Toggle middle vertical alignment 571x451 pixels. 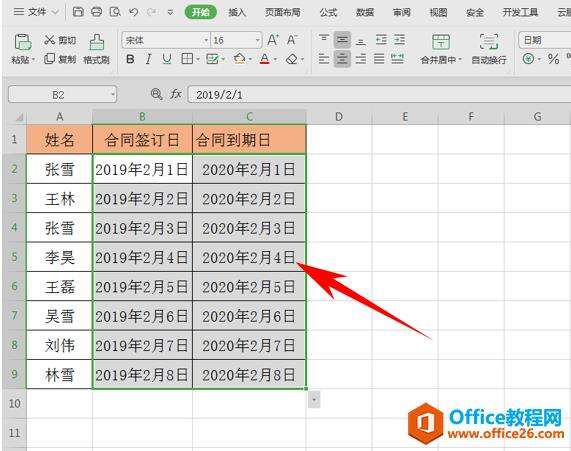click(x=342, y=40)
